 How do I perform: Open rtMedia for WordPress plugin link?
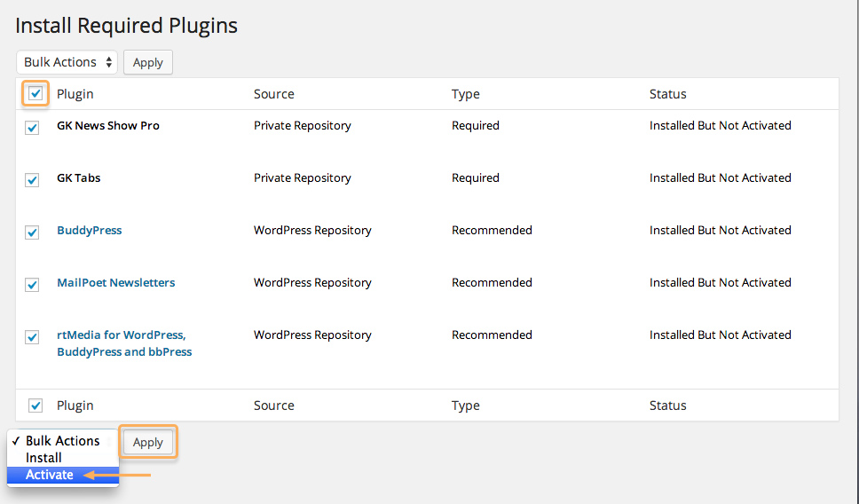coord(124,343)
